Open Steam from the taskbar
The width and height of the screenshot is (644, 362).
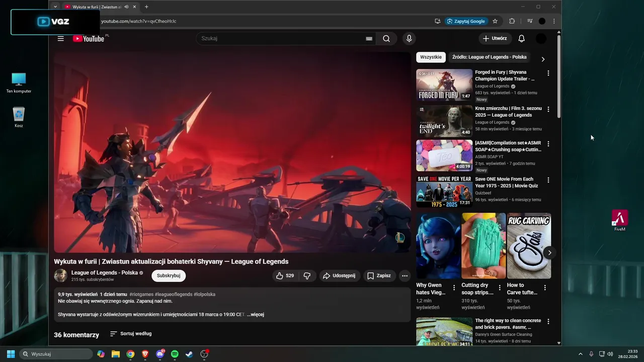[189, 354]
